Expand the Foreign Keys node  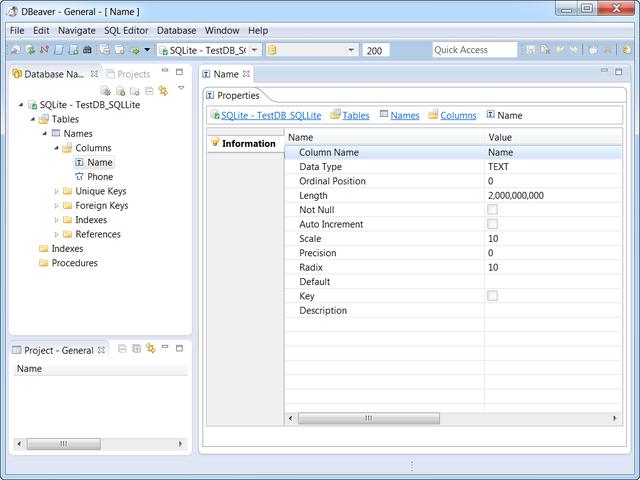pyautogui.click(x=56, y=206)
